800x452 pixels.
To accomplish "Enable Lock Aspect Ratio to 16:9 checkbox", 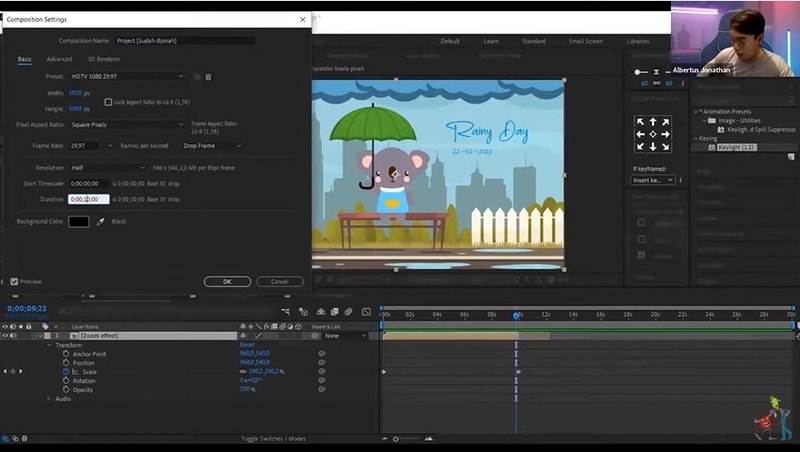I will pos(108,102).
